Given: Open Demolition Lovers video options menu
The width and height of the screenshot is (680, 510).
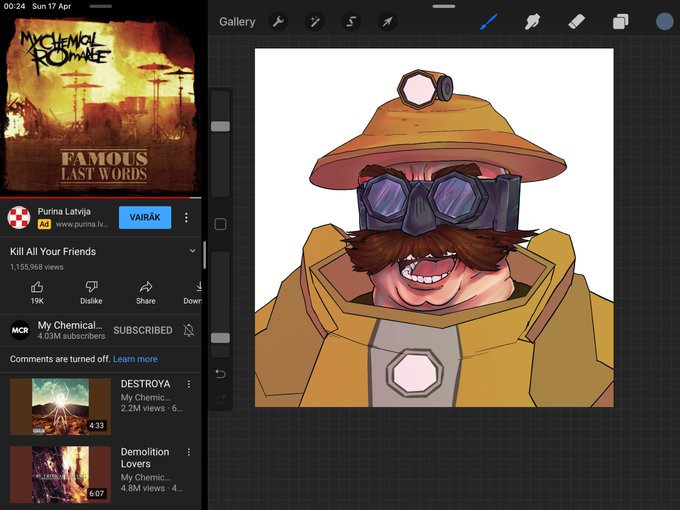Looking at the screenshot, I should click(189, 452).
